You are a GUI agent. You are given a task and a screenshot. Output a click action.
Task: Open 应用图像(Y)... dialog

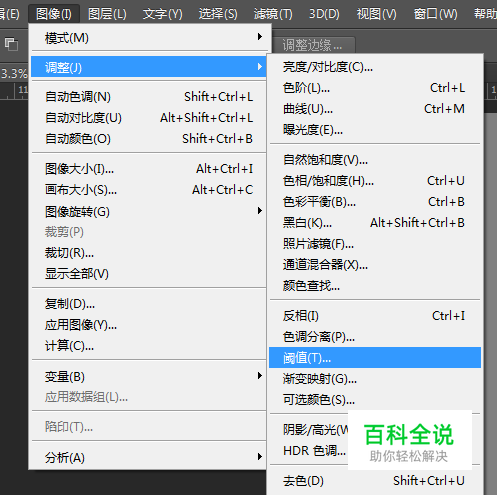[149, 325]
